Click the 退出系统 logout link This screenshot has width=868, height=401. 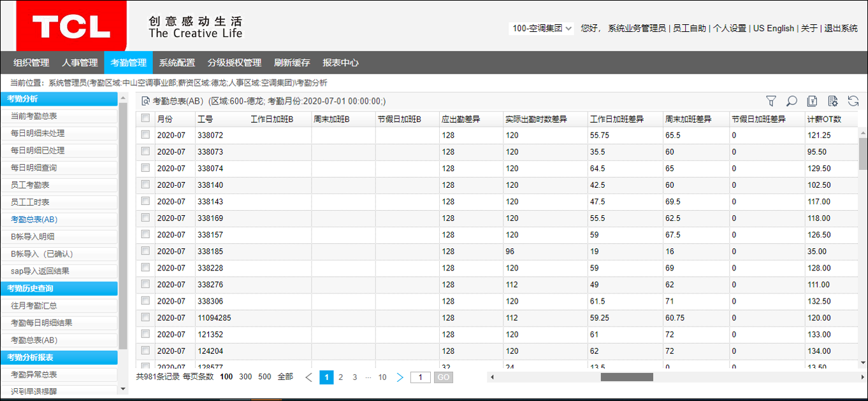pyautogui.click(x=841, y=28)
